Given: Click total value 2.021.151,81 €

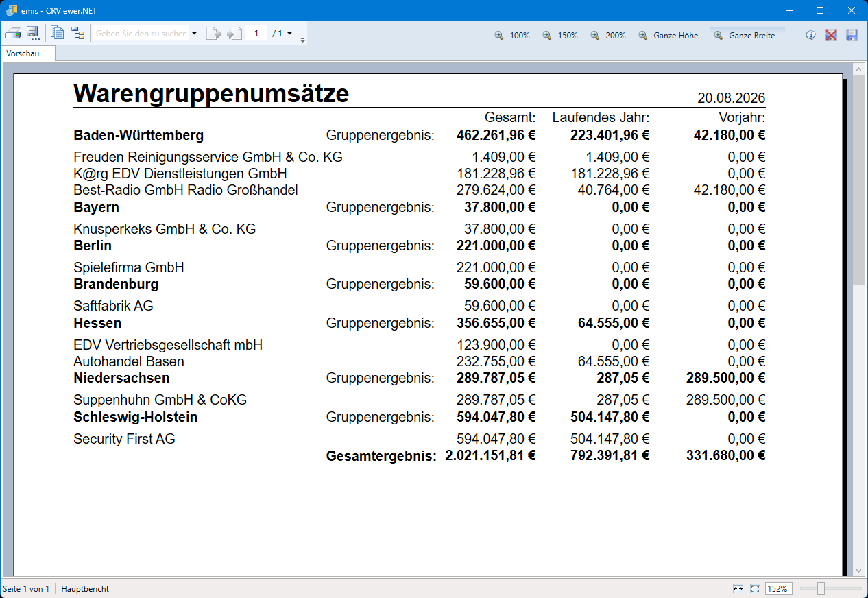Looking at the screenshot, I should [x=490, y=455].
